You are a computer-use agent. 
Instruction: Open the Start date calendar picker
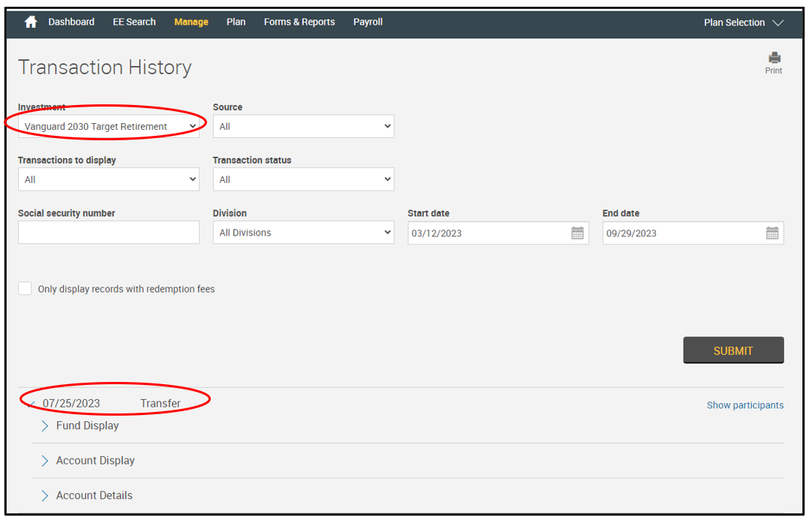(577, 233)
